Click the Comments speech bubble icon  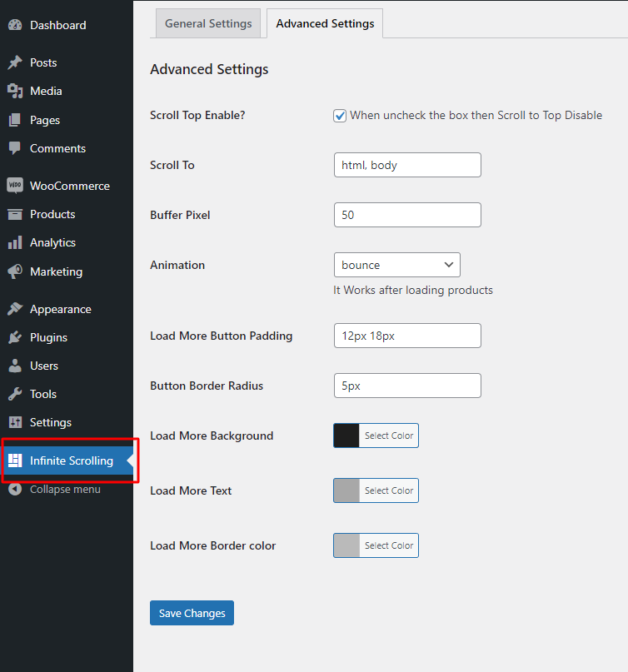pos(15,148)
